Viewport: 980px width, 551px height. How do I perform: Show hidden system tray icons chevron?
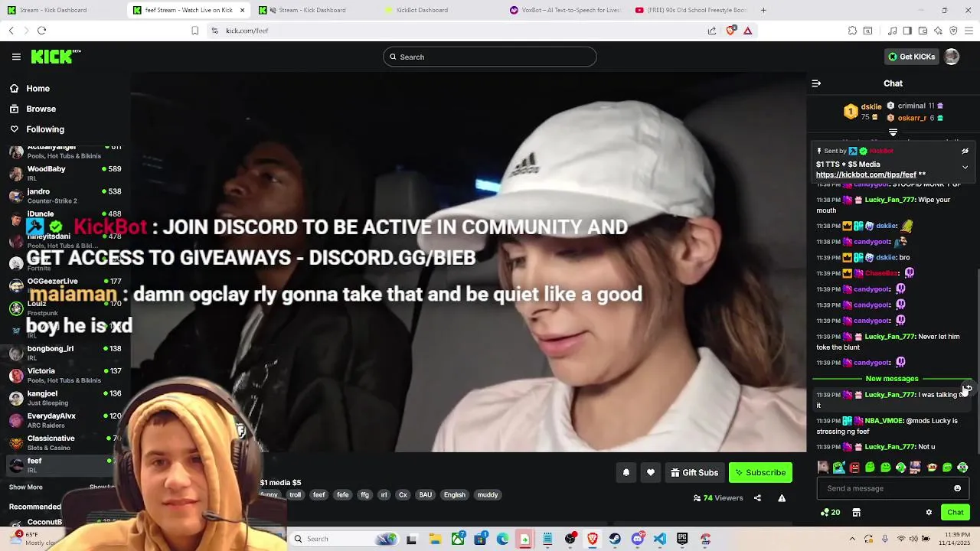tap(852, 539)
